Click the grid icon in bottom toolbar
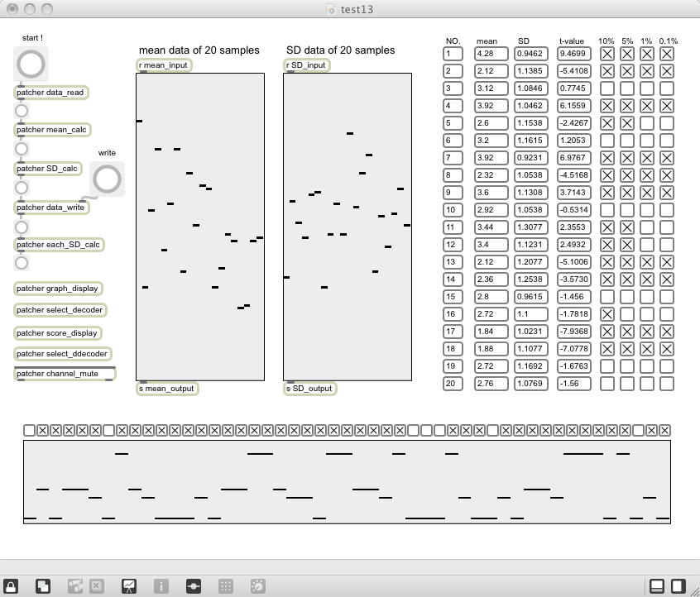Image resolution: width=700 pixels, height=597 pixels. (x=225, y=586)
